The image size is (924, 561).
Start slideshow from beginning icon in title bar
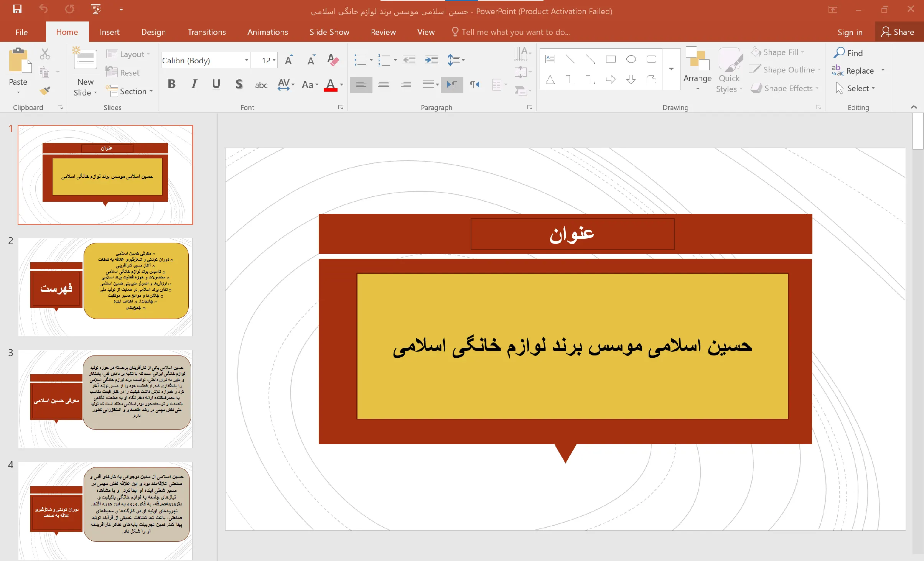[96, 9]
